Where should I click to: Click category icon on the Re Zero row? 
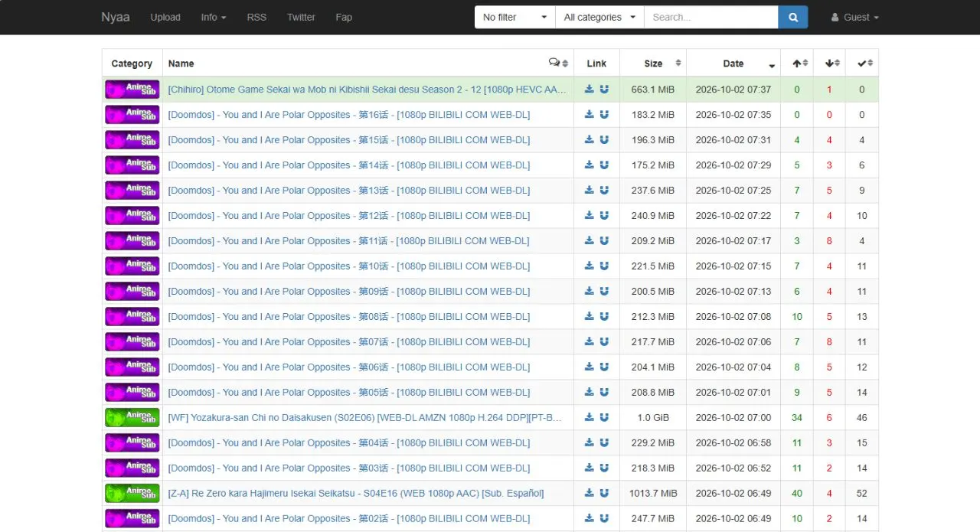point(132,494)
